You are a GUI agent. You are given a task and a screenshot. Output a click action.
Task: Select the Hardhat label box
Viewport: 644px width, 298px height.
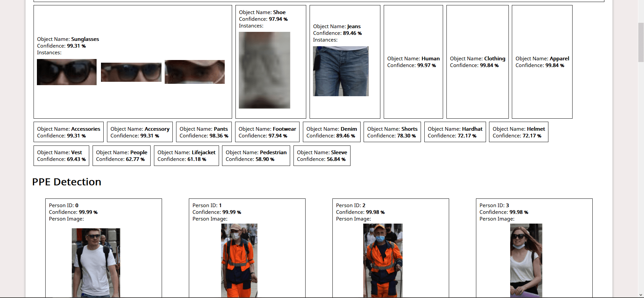point(455,132)
